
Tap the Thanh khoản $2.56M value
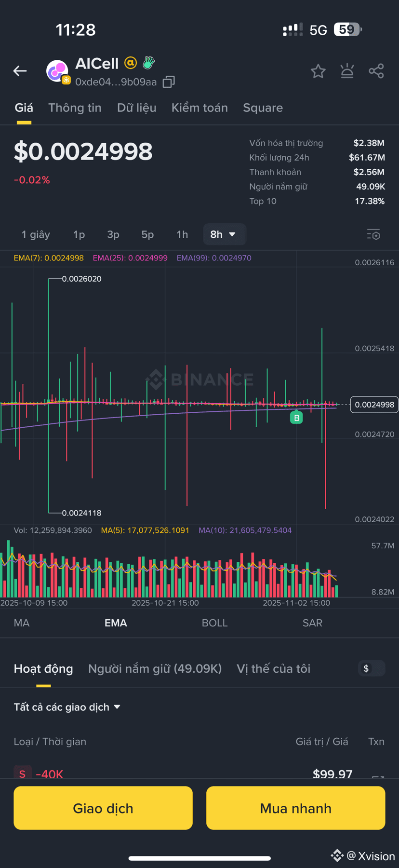point(369,172)
